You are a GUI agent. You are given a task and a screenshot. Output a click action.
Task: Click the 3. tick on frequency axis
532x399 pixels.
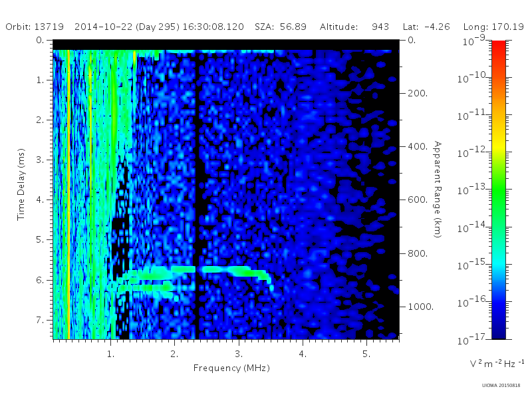coord(239,354)
